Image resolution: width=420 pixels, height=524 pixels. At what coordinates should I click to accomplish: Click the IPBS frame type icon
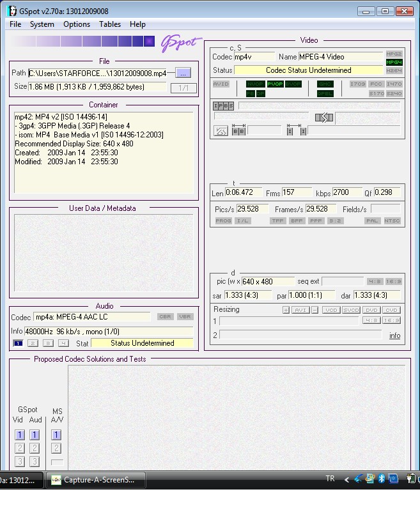pos(223,106)
